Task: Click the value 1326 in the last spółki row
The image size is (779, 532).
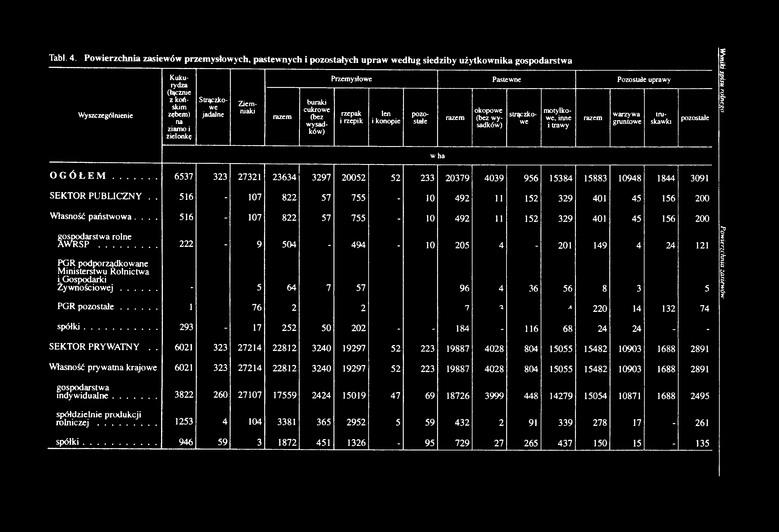Action: tap(357, 443)
